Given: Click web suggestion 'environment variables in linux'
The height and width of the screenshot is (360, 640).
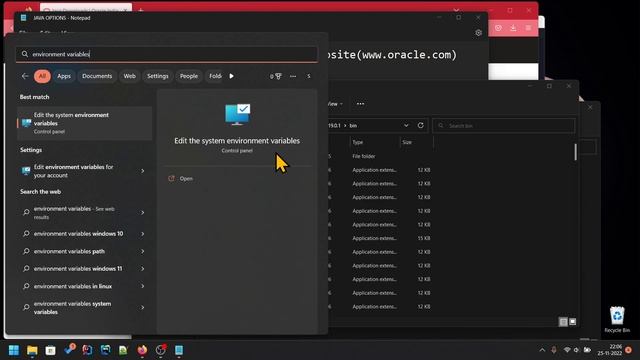Looking at the screenshot, I should point(73,286).
